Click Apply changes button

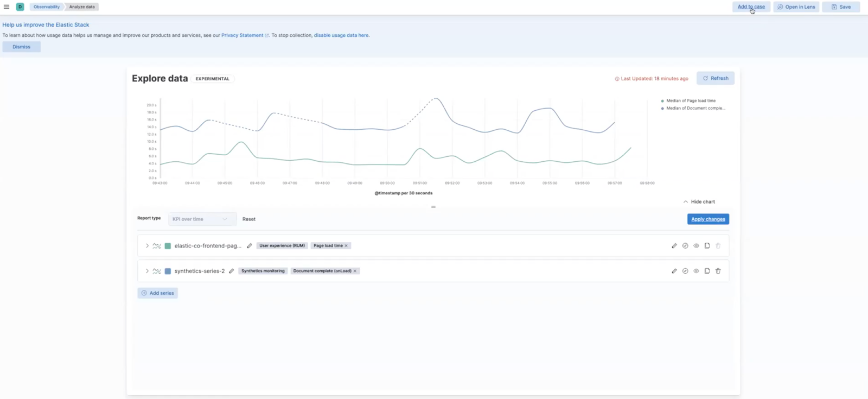pyautogui.click(x=708, y=219)
